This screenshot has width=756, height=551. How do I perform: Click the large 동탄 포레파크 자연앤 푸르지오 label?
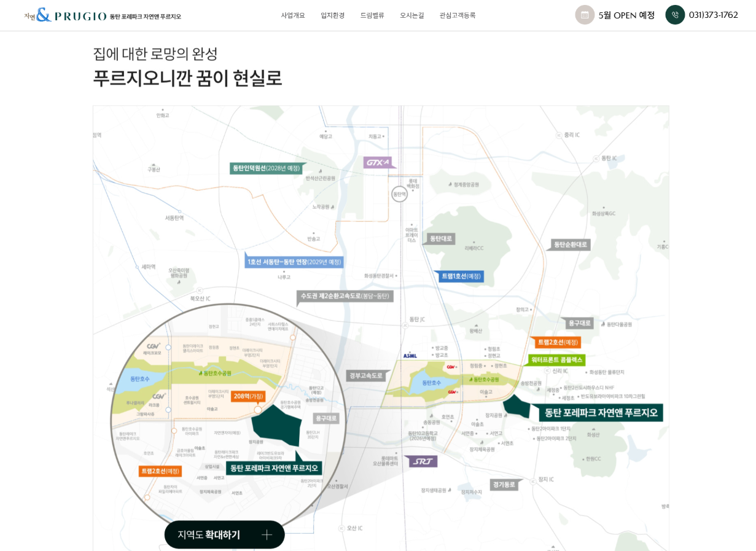click(x=601, y=413)
